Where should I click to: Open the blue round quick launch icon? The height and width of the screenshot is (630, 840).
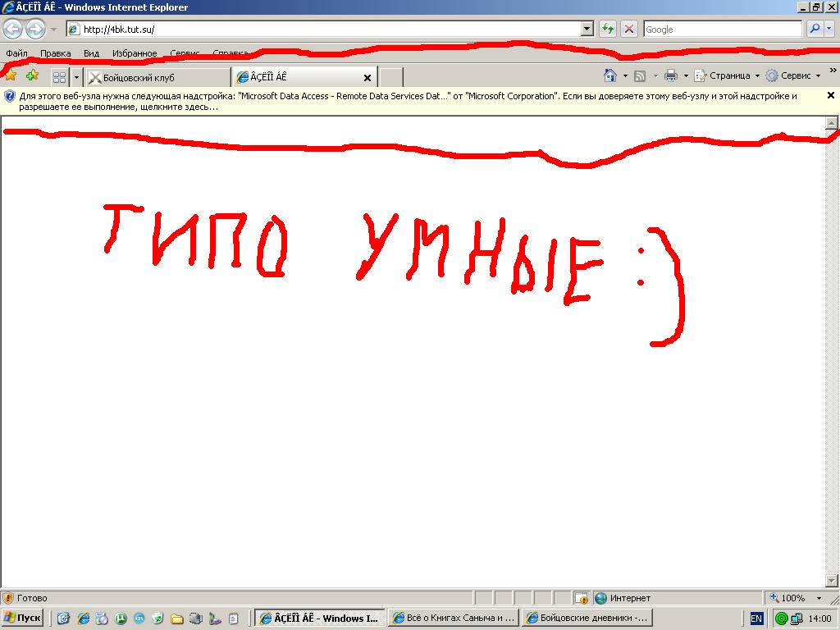tap(139, 619)
